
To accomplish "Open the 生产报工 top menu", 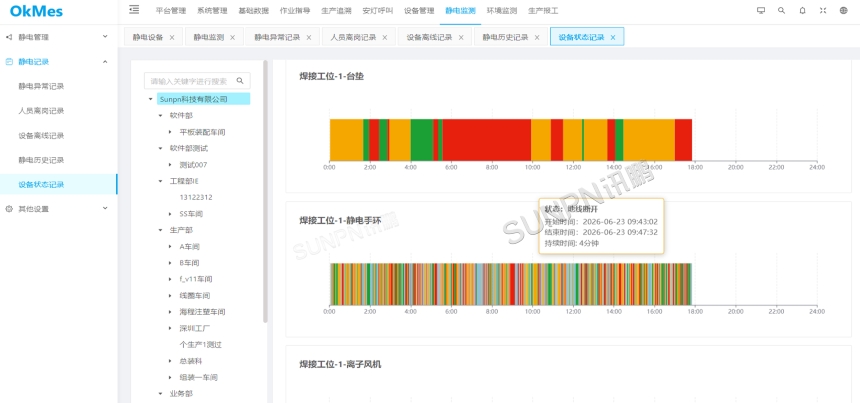I will 543,10.
